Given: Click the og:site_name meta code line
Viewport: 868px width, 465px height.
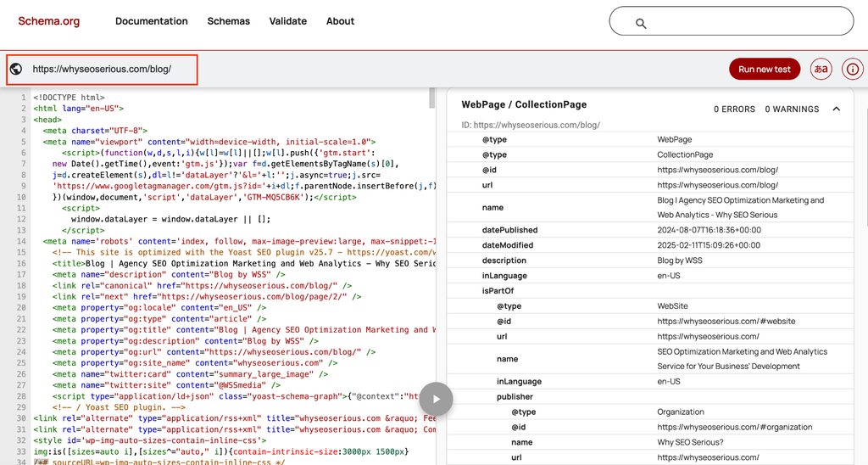Looking at the screenshot, I should [x=196, y=363].
